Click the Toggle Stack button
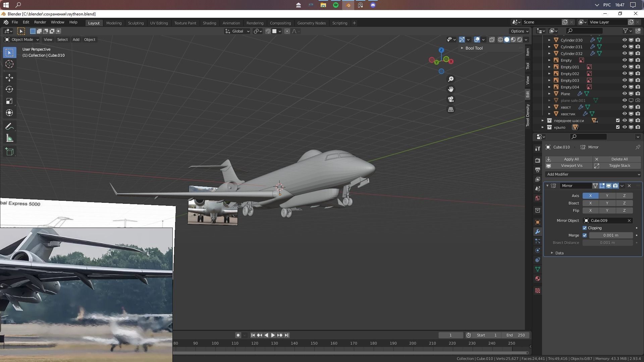 click(x=617, y=166)
